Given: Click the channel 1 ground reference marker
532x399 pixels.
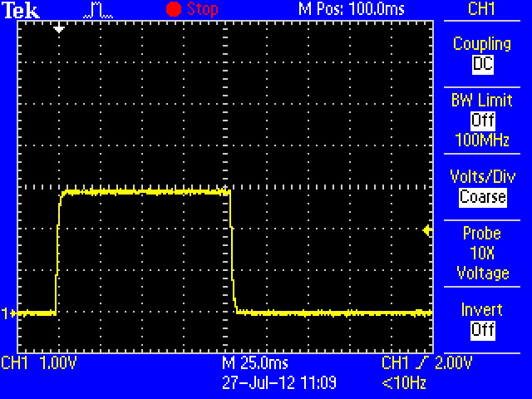Looking at the screenshot, I should click(7, 313).
